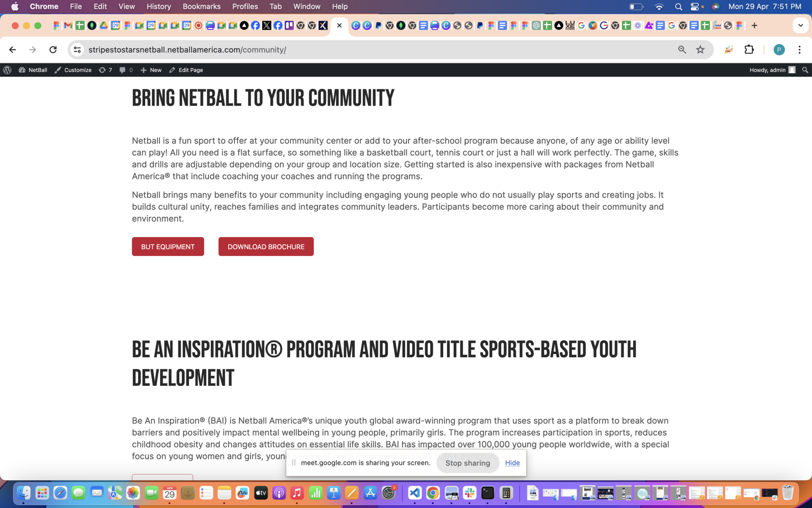Open the Bookmarks menu

[x=201, y=6]
